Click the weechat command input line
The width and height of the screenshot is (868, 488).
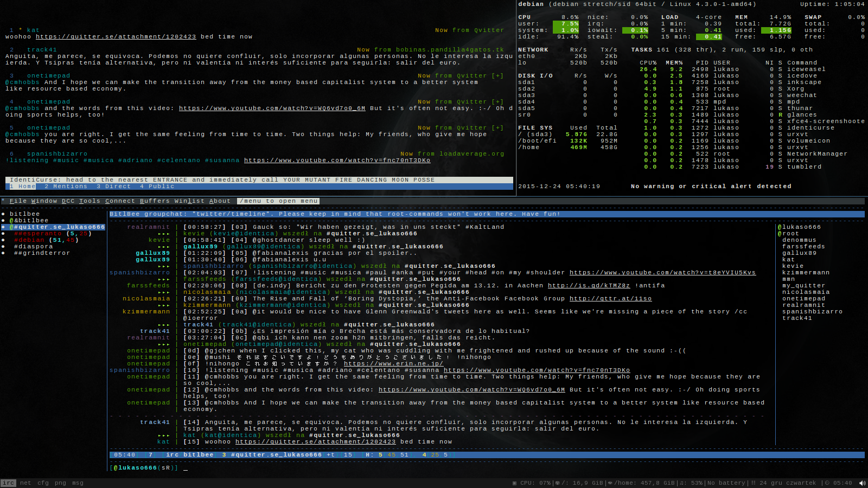coord(487,468)
